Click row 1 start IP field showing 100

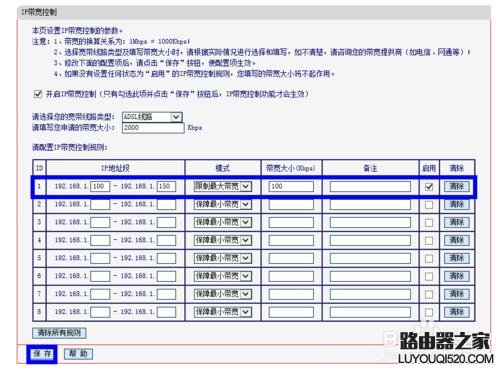click(100, 186)
